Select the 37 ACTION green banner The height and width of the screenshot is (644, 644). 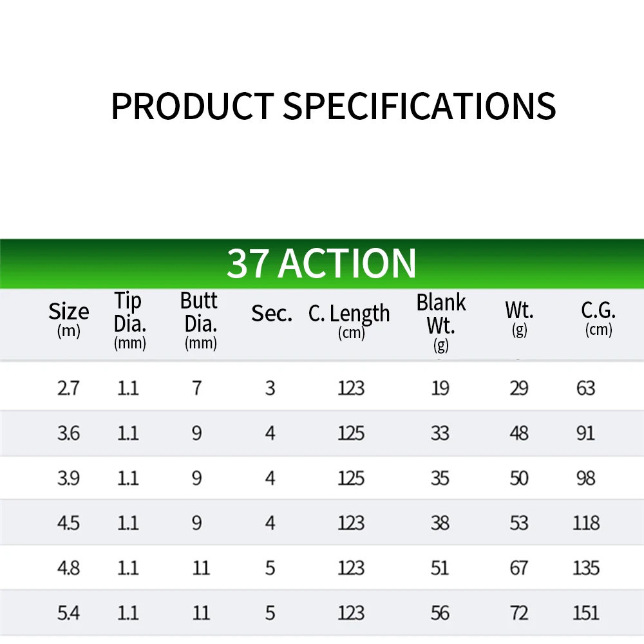point(322,263)
